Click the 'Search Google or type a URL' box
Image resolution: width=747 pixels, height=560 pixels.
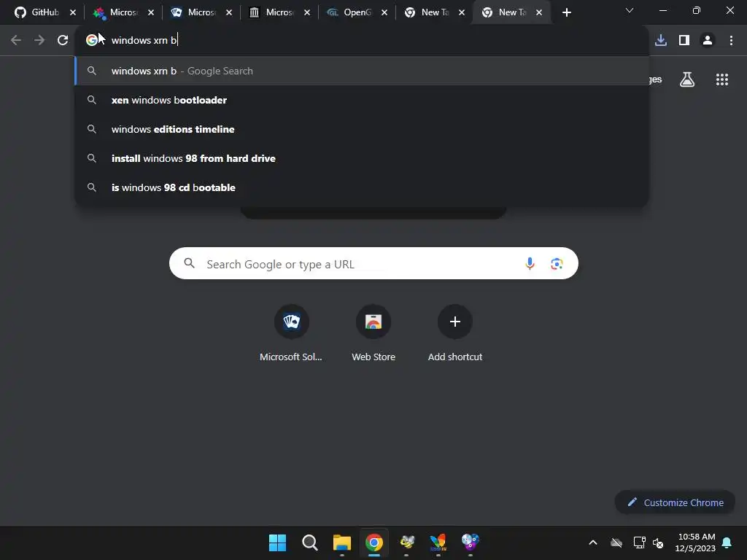373,263
